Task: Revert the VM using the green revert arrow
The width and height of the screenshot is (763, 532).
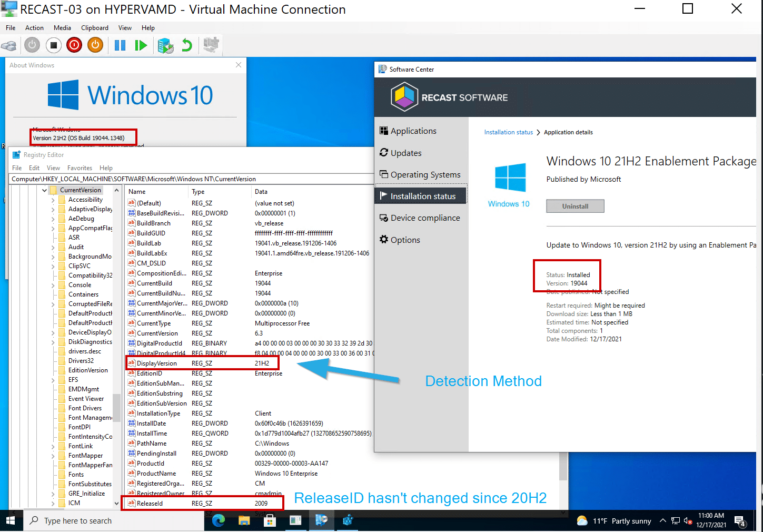Action: click(x=186, y=45)
